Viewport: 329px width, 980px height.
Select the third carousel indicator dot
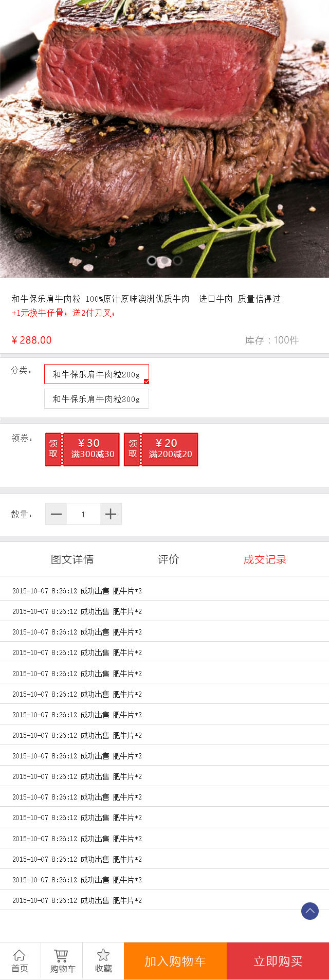click(177, 261)
